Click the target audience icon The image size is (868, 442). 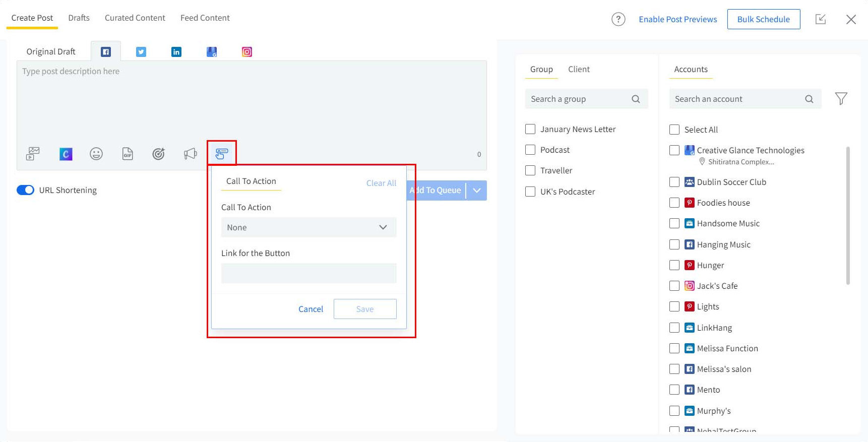pos(159,154)
